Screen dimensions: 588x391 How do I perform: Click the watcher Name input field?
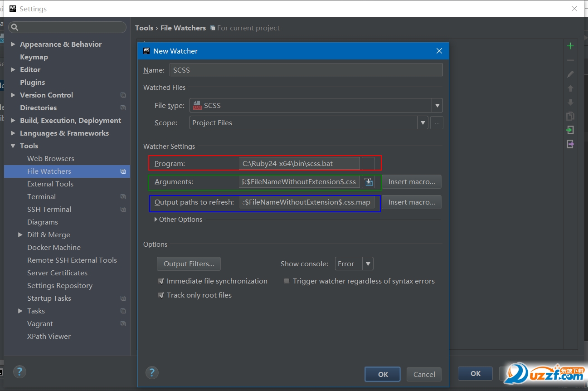point(306,70)
